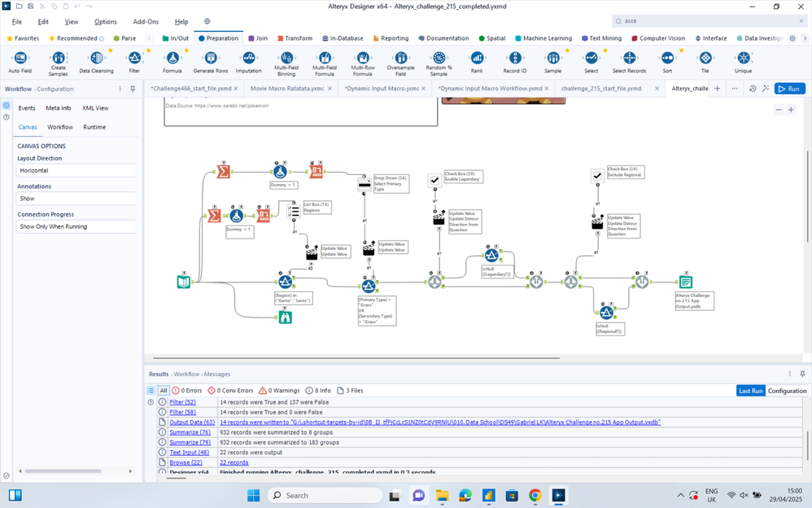Open the Summarize (76) message link
Viewport: 812px width, 508px height.
click(x=190, y=431)
